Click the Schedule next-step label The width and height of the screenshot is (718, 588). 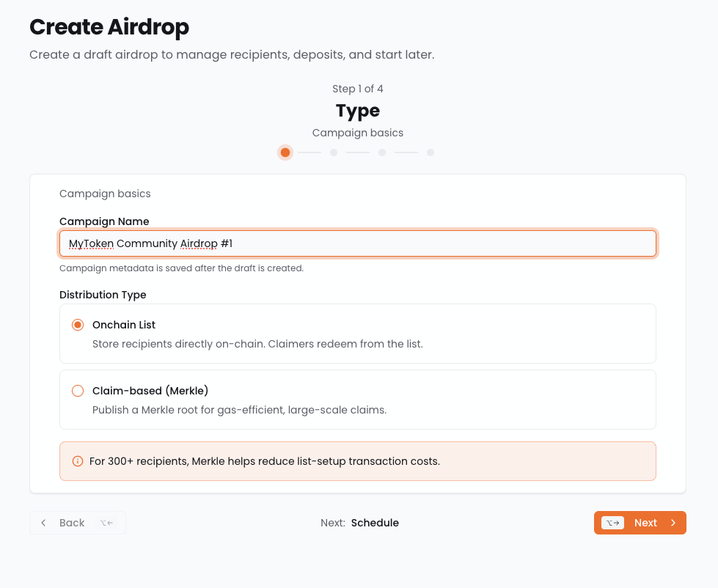375,523
